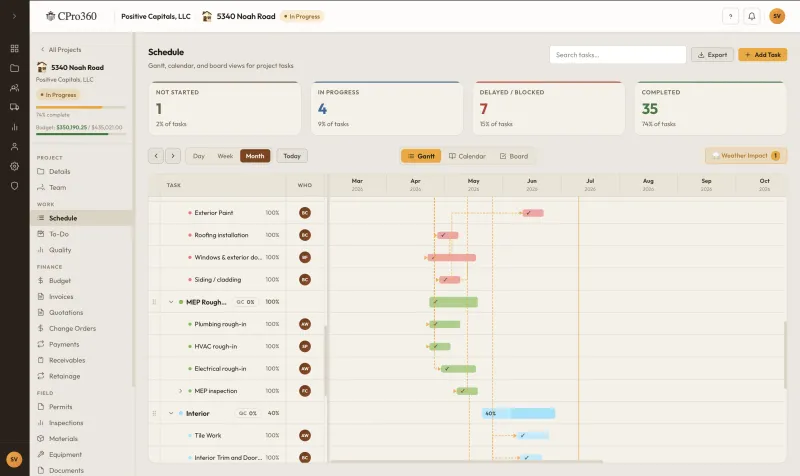Click the QC 0% badge on Interior
The height and width of the screenshot is (476, 800).
[x=247, y=413]
